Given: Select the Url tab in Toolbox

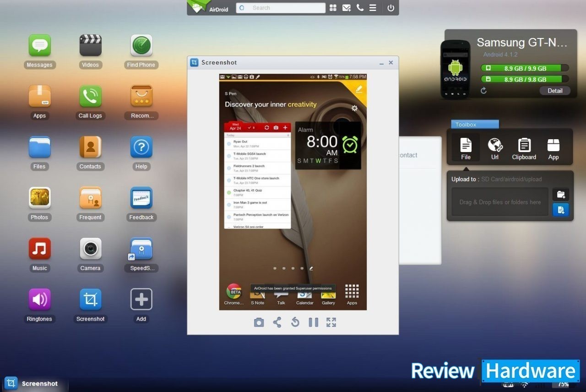Looking at the screenshot, I should (495, 148).
